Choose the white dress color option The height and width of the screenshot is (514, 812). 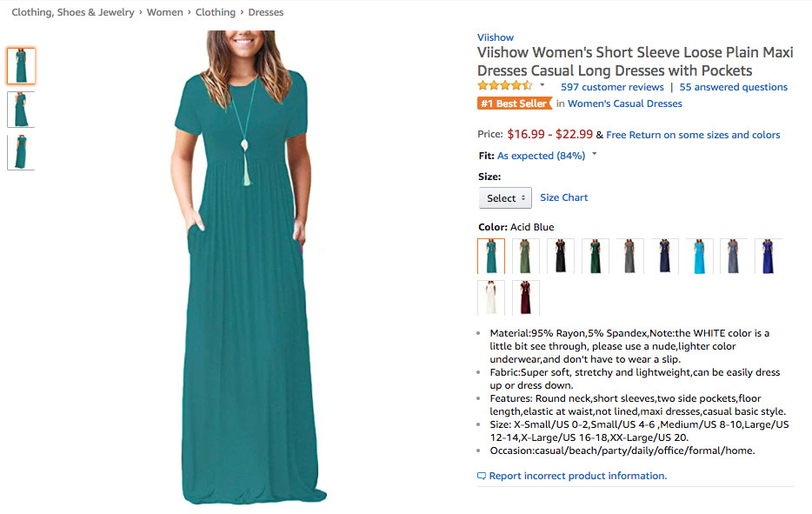point(491,297)
